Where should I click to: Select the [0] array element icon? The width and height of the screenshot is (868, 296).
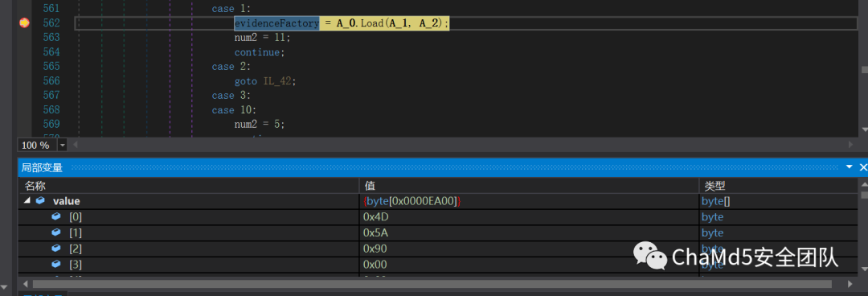56,216
